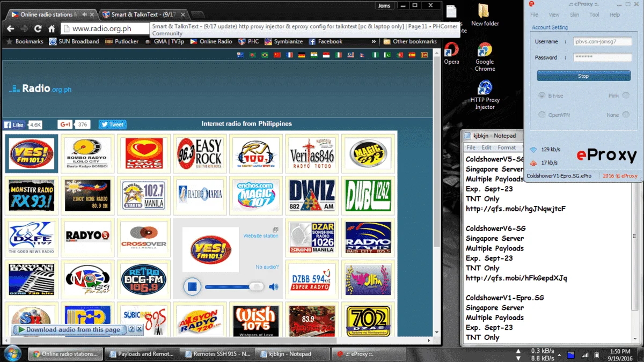This screenshot has height=362, width=644.
Task: Open the Edit menu in Notepad
Action: (x=486, y=147)
